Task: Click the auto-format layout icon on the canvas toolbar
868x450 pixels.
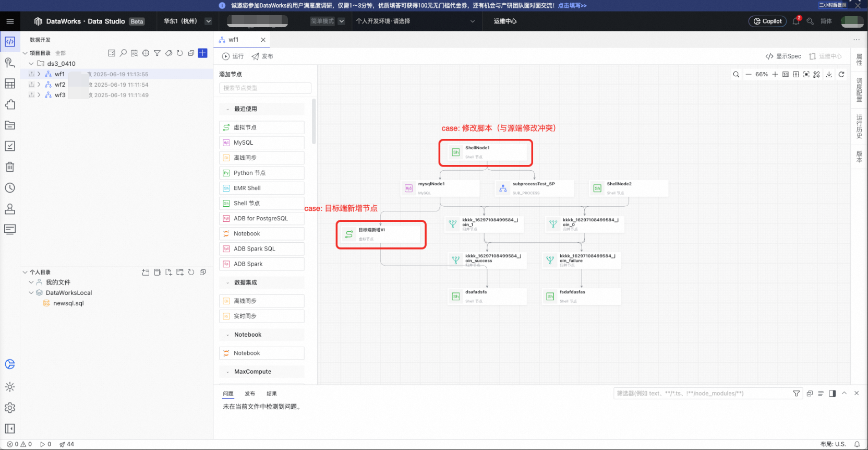Action: click(817, 75)
